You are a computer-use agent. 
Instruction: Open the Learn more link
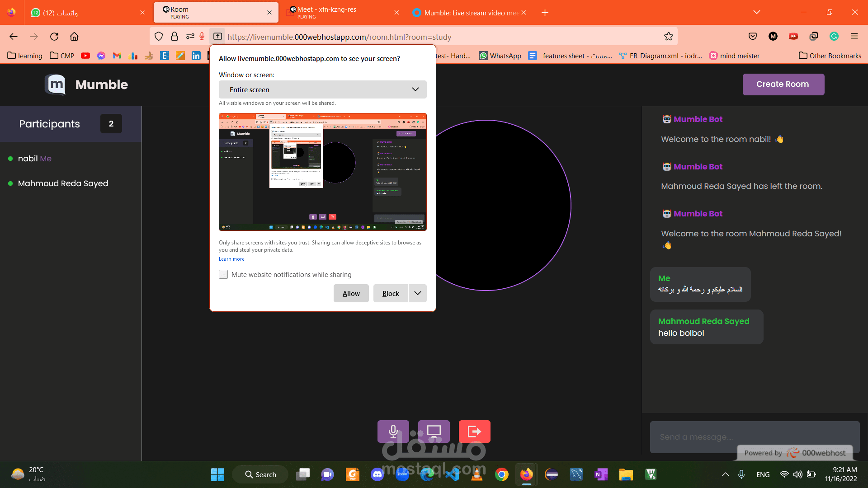pos(231,259)
